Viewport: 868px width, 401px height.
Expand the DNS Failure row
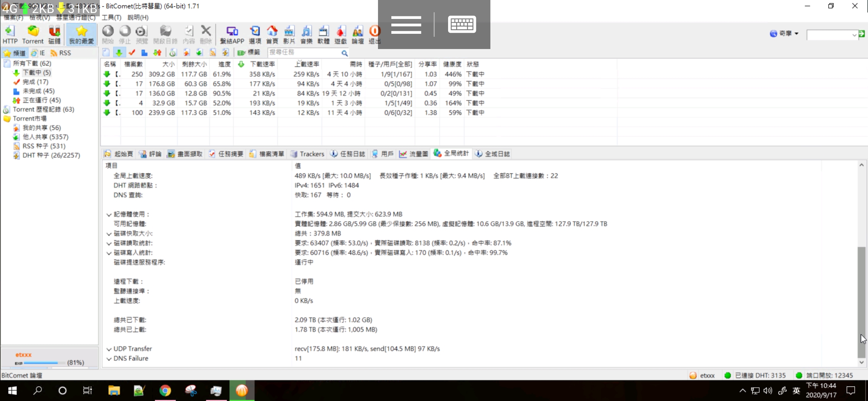(x=109, y=359)
